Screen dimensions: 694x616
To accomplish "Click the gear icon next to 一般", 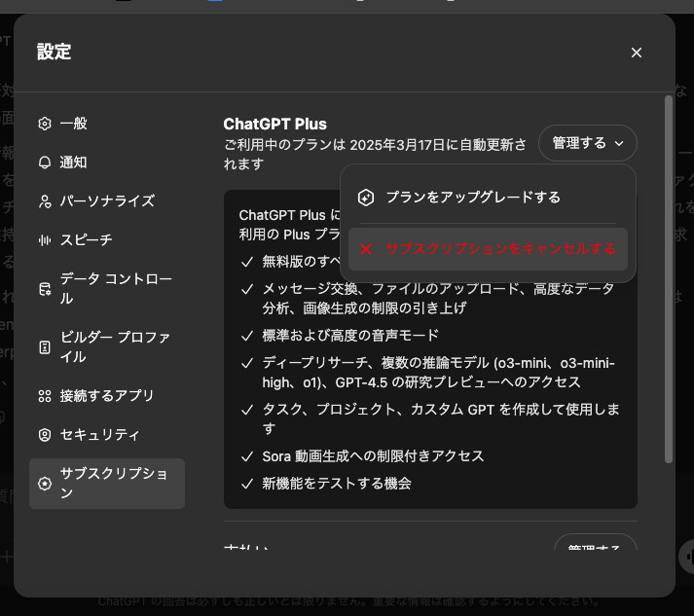I will click(x=45, y=124).
